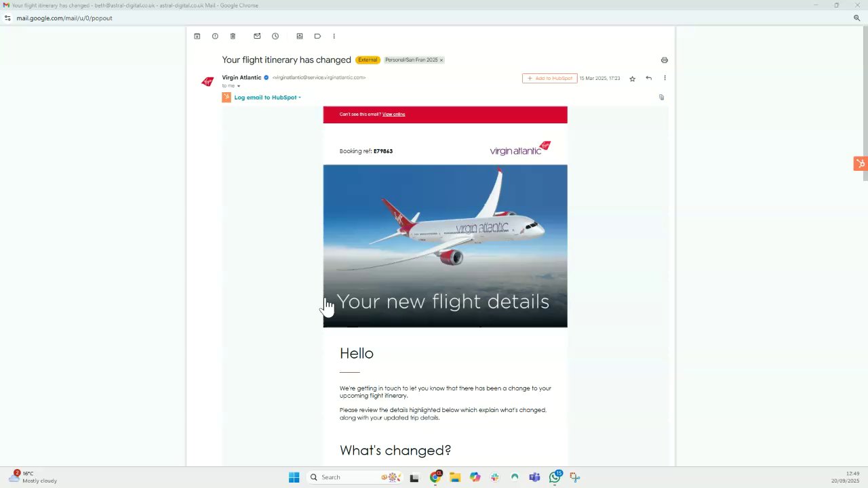This screenshot has width=868, height=488.
Task: Open the Windows Start menu
Action: (x=294, y=477)
